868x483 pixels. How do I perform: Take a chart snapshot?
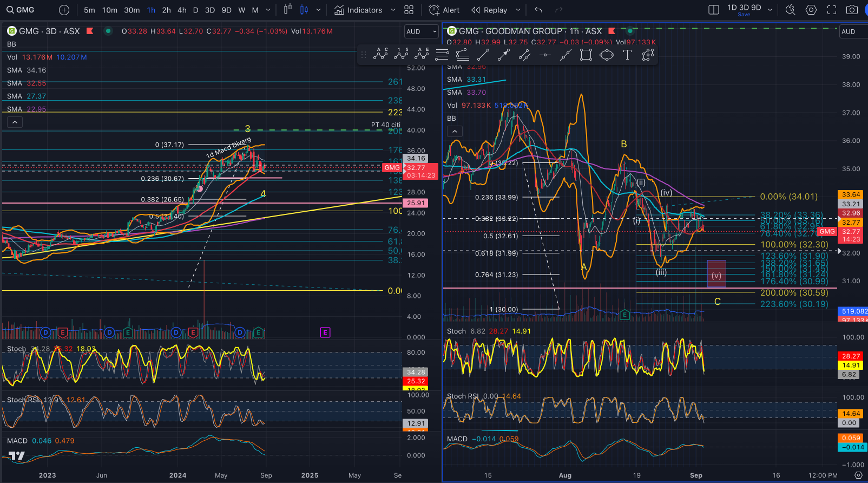pyautogui.click(x=852, y=10)
